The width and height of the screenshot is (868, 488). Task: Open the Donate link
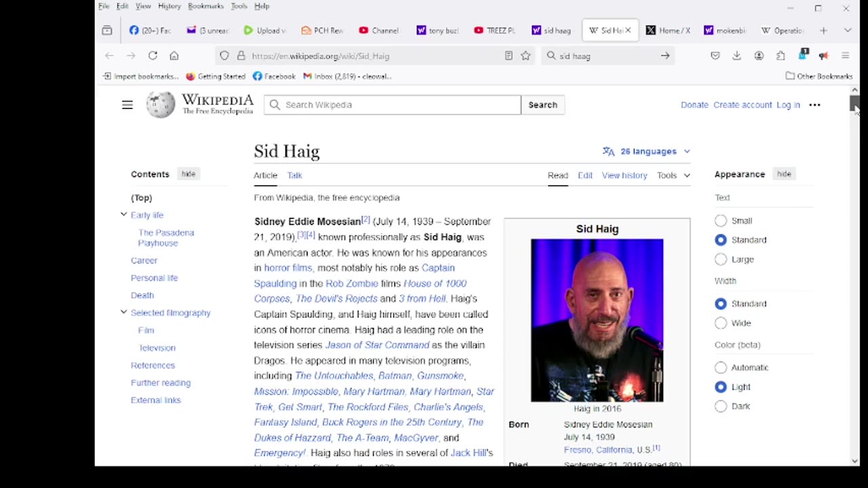[694, 105]
